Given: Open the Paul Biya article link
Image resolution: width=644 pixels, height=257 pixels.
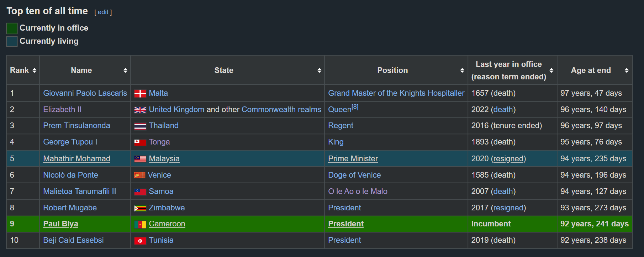Looking at the screenshot, I should (x=60, y=224).
